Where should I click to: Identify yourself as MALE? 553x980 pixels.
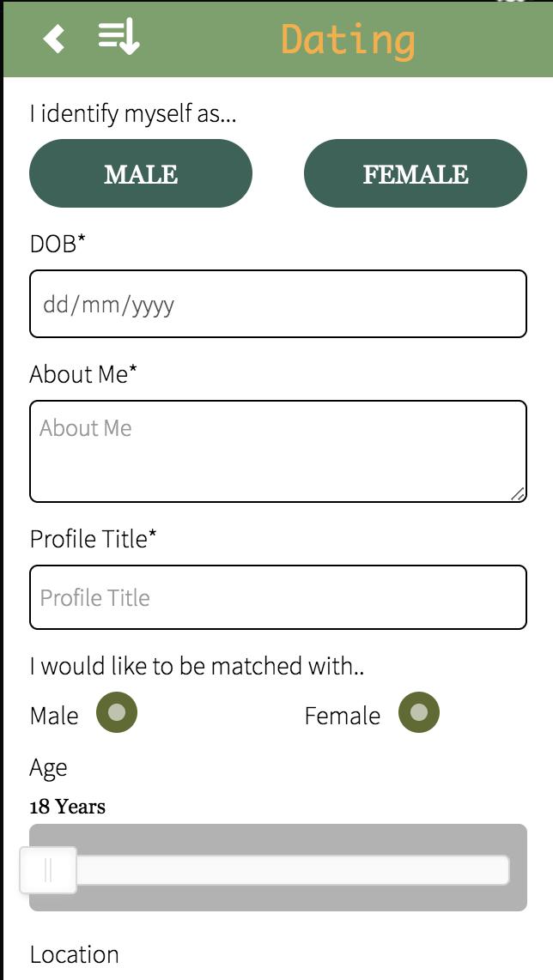pos(141,174)
